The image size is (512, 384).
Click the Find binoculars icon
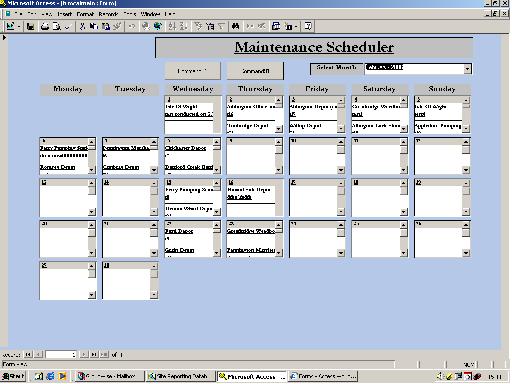pos(235,26)
